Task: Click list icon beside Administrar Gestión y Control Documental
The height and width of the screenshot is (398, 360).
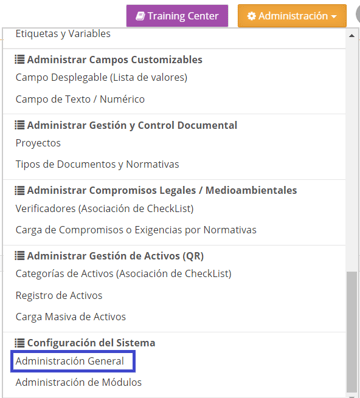Action: (x=20, y=125)
